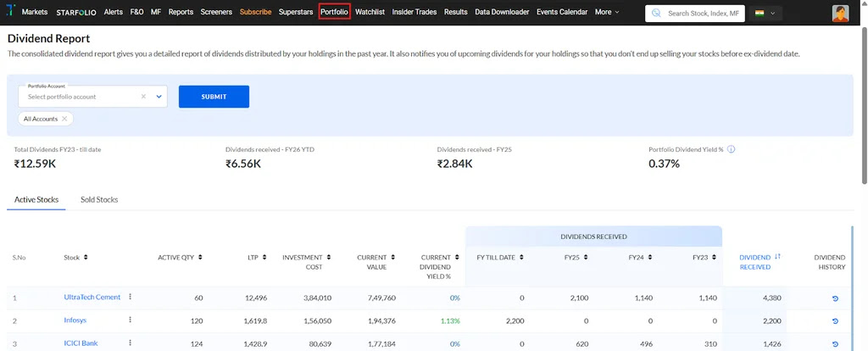
Task: Go to STARFOLIO
Action: pyautogui.click(x=76, y=12)
